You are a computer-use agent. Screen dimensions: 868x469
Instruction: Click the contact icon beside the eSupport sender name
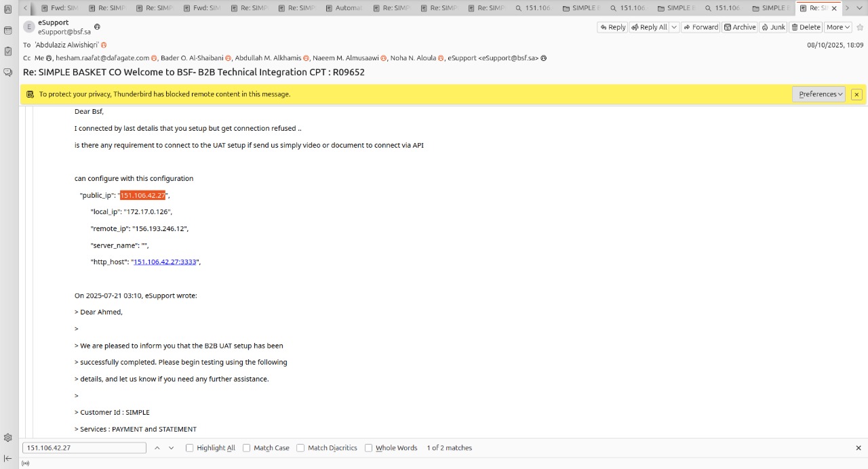point(97,26)
